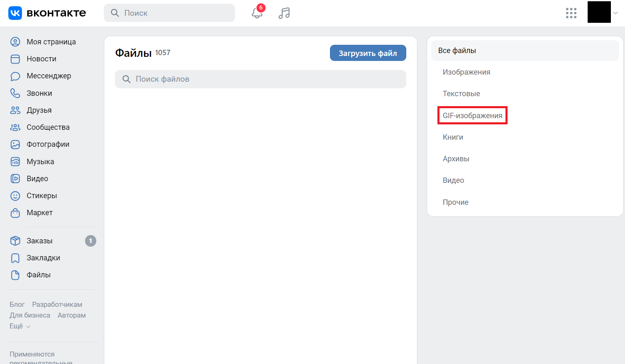This screenshot has height=364, width=625.
Task: Open Друзья menu label
Action: (39, 110)
